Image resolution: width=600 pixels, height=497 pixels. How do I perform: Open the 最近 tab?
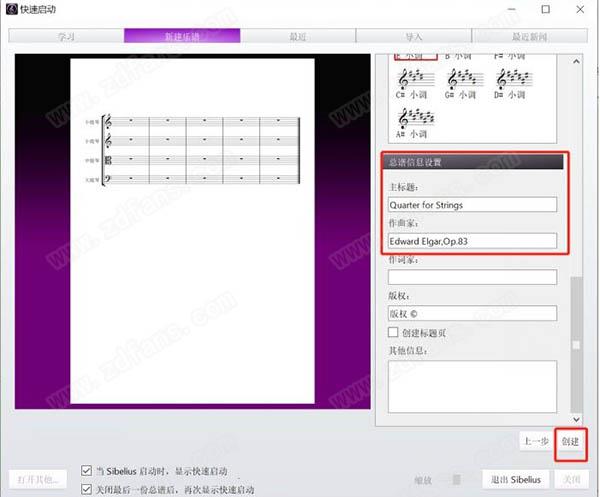298,36
